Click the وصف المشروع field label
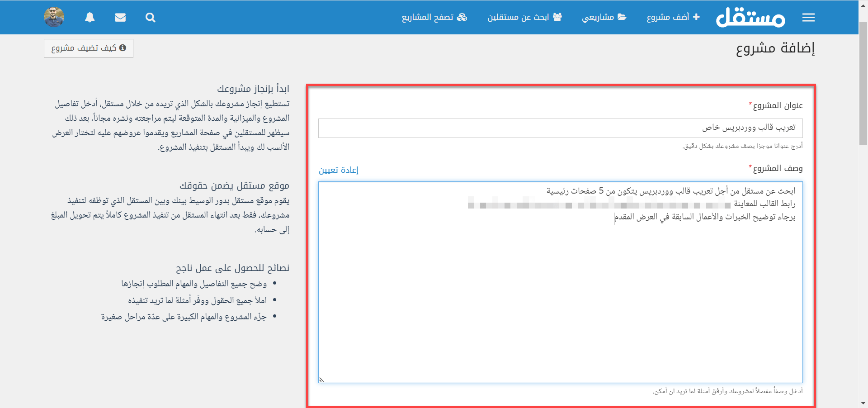 [x=778, y=168]
